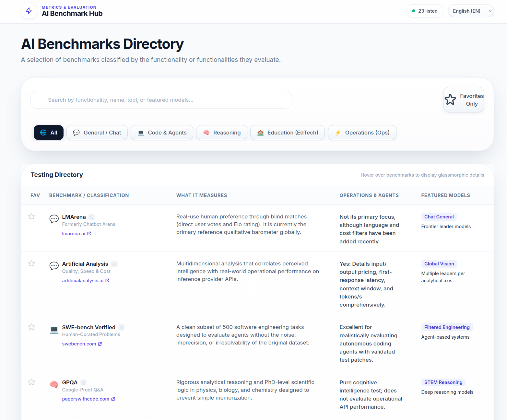Click the WHAT IT MEASURES column header
507x420 pixels.
click(202, 195)
